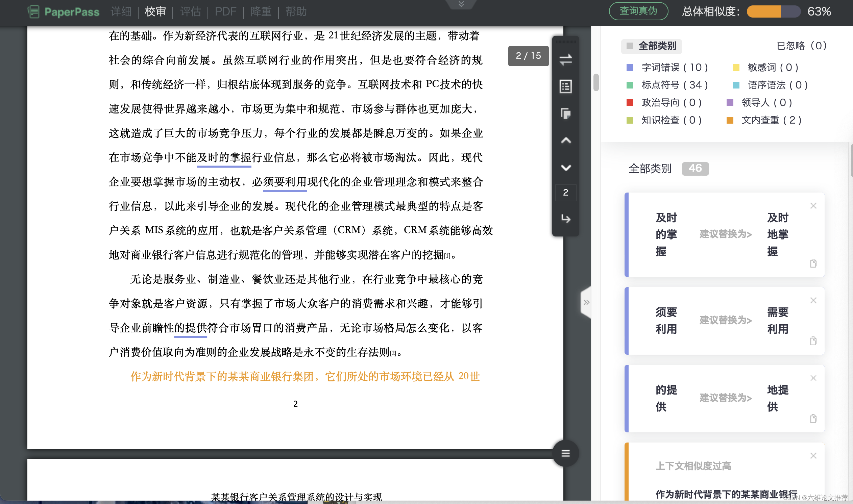This screenshot has width=853, height=504.
Task: Open the 帮助 tab
Action: click(x=296, y=12)
